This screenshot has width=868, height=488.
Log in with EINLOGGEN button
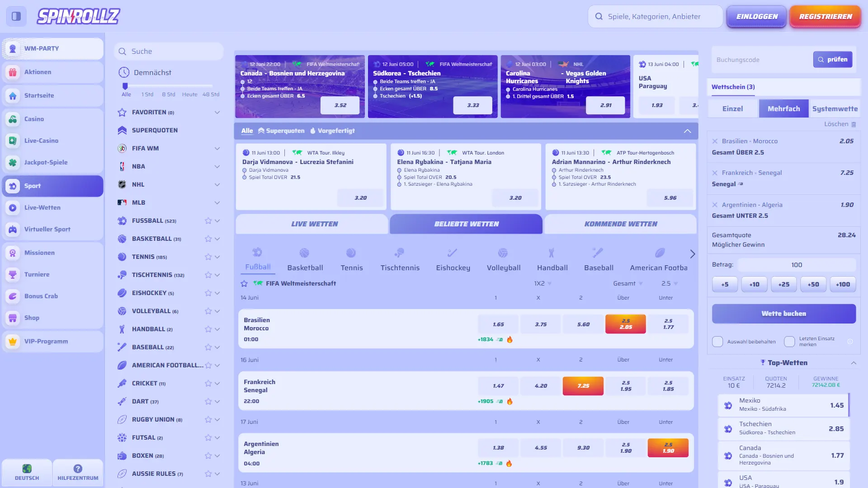(757, 16)
